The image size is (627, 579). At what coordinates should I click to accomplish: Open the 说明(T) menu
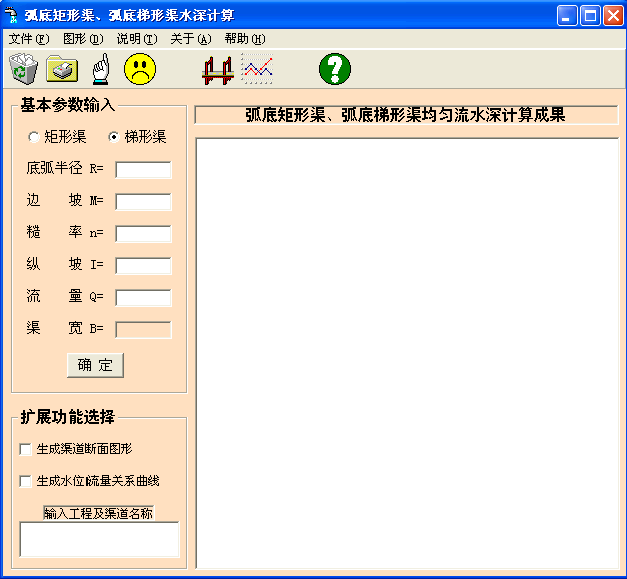point(137,39)
